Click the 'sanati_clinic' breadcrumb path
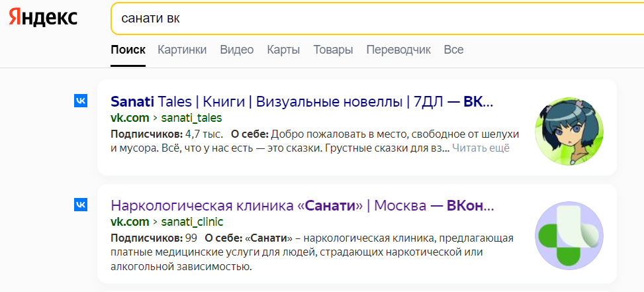 tap(191, 221)
